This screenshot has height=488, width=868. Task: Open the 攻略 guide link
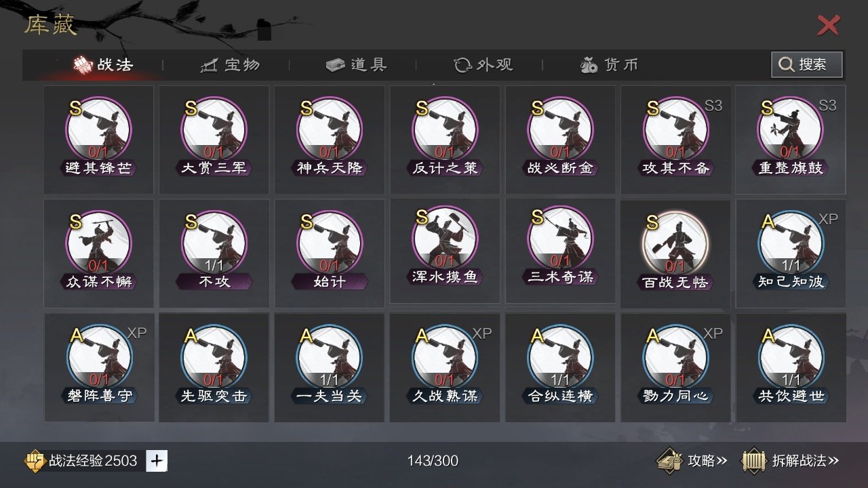(x=692, y=461)
